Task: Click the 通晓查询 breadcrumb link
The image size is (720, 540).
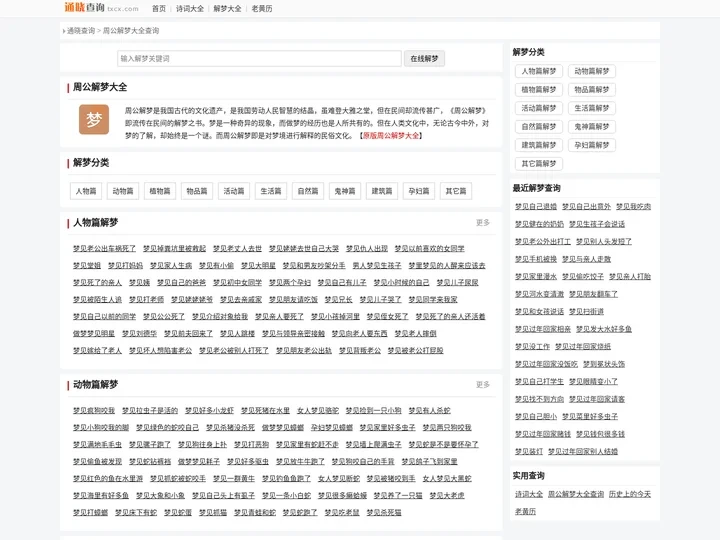Action: point(81,31)
